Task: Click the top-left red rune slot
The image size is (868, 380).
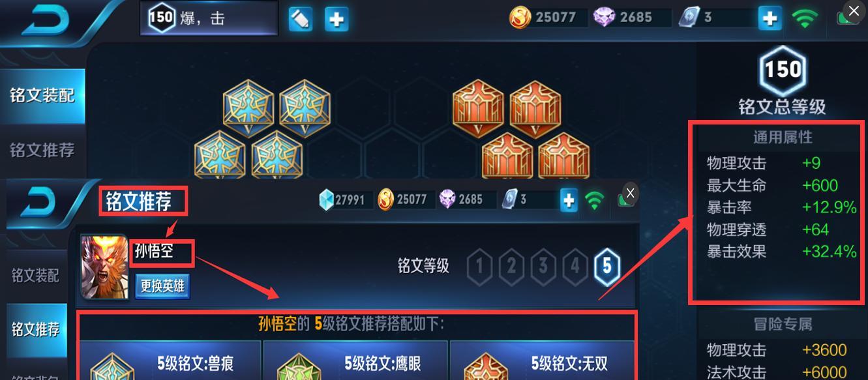Action: tap(478, 108)
